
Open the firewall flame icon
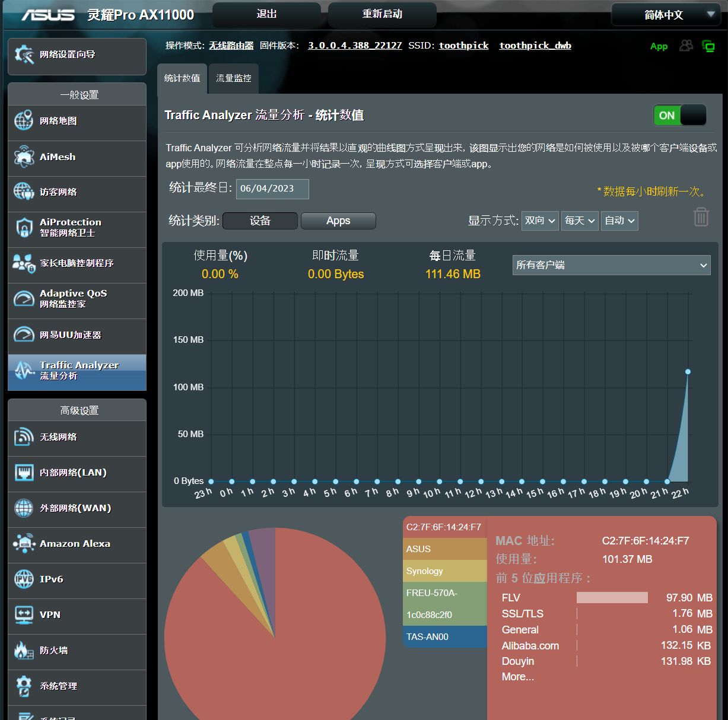point(24,650)
